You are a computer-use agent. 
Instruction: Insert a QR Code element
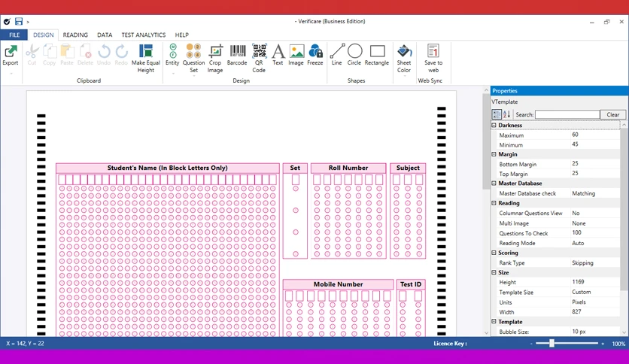(x=259, y=59)
